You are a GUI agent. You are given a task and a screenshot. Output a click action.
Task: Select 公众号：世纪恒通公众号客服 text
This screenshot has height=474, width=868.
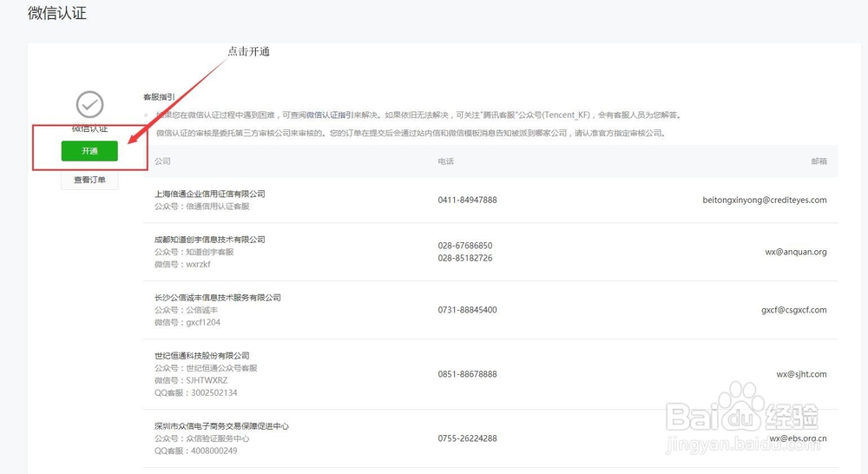point(206,368)
